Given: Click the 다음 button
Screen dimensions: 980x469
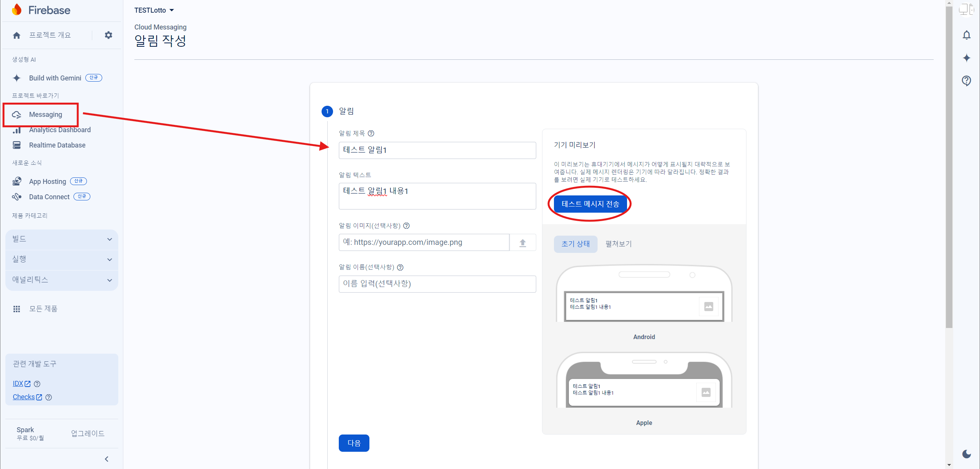Looking at the screenshot, I should pyautogui.click(x=354, y=443).
